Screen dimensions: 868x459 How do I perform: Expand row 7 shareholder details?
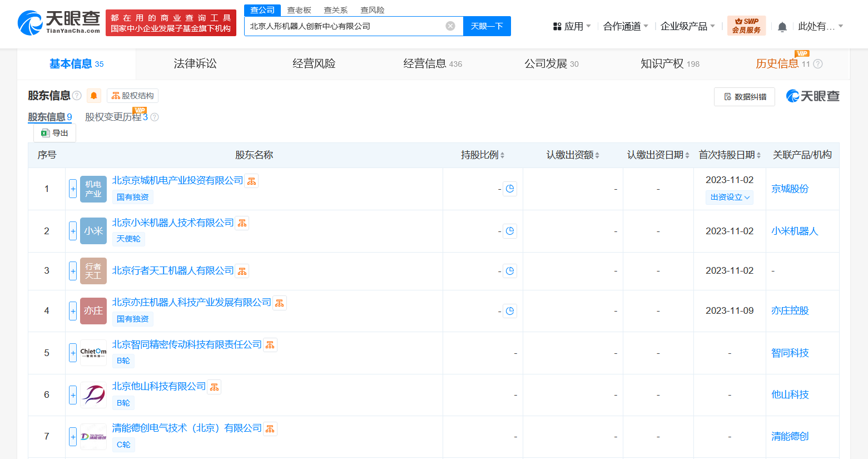click(73, 436)
